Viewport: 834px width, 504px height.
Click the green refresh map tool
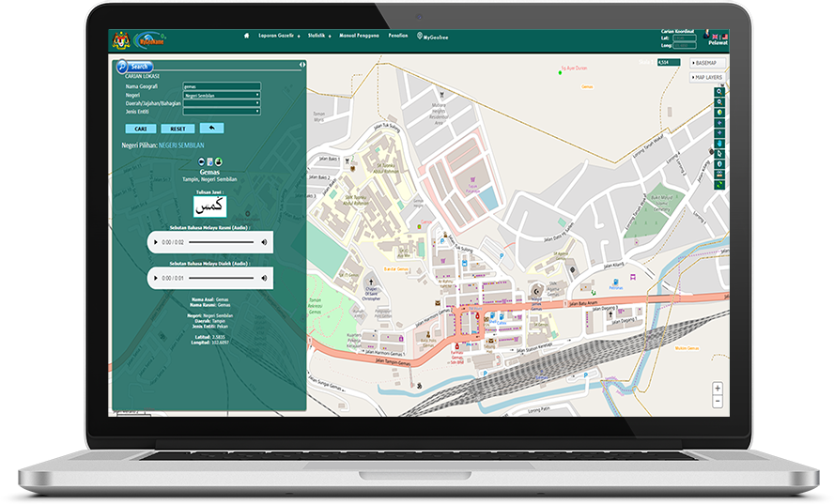(719, 185)
